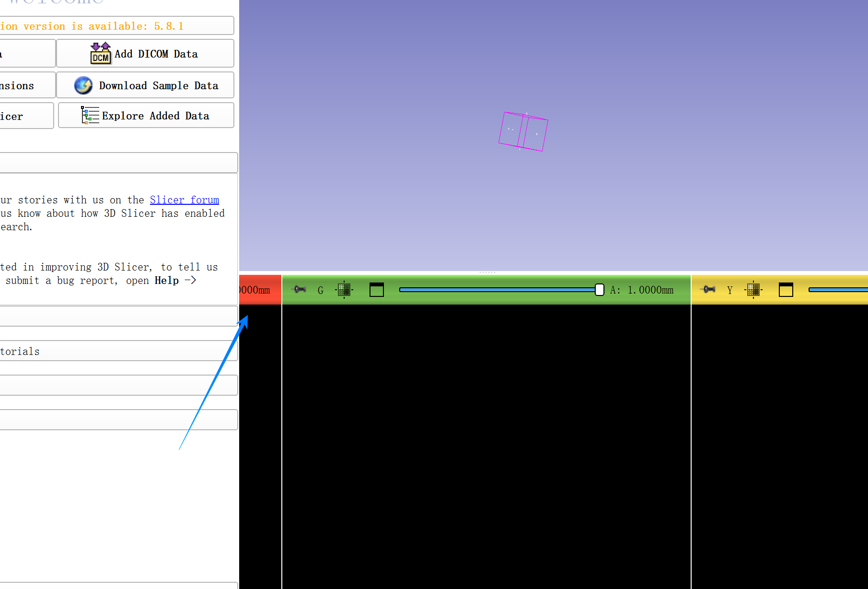Click the DCM icon on Add DICOM Data
This screenshot has height=589, width=868.
101,53
